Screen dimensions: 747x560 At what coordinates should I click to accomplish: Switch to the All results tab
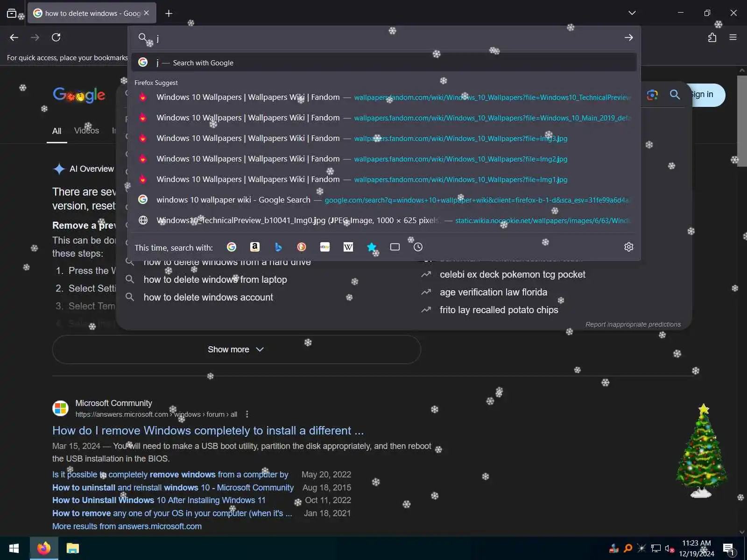coord(56,131)
